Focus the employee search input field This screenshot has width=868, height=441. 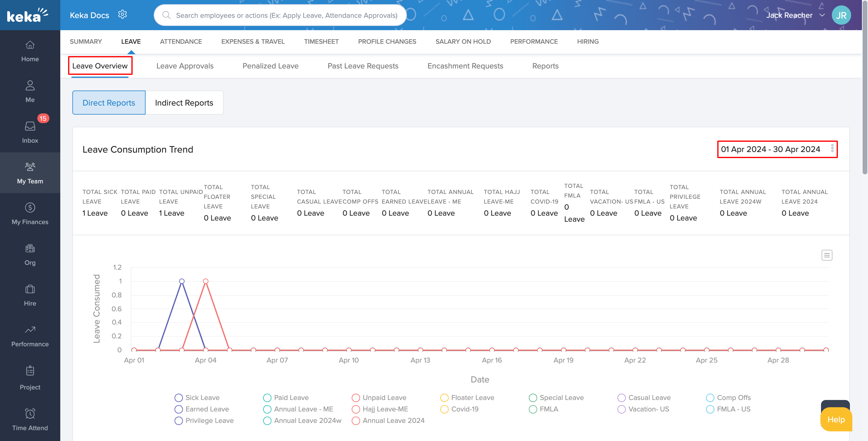(286, 15)
